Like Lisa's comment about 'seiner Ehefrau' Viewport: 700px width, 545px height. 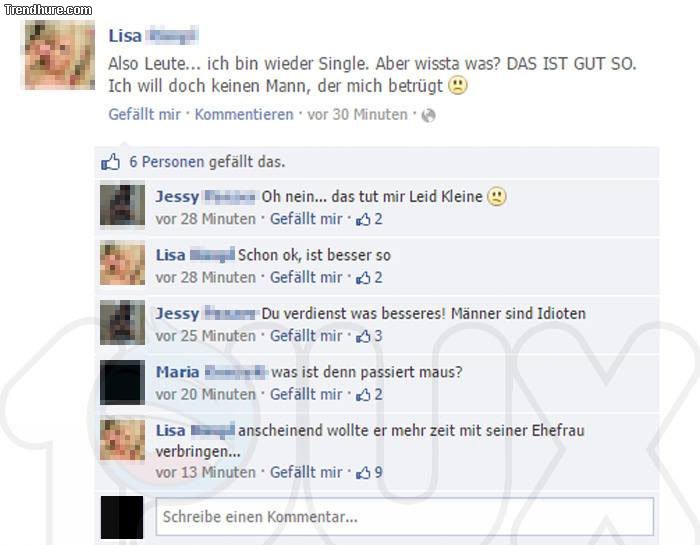tap(306, 472)
